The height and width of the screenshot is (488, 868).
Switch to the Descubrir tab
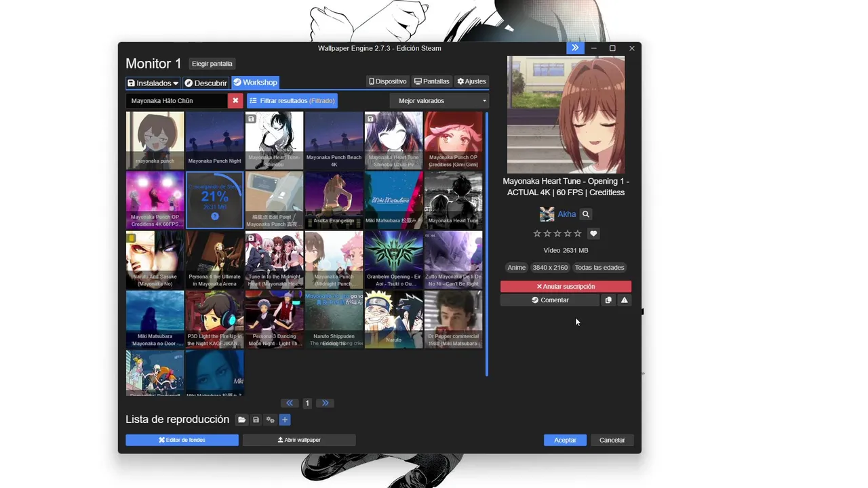pos(206,83)
